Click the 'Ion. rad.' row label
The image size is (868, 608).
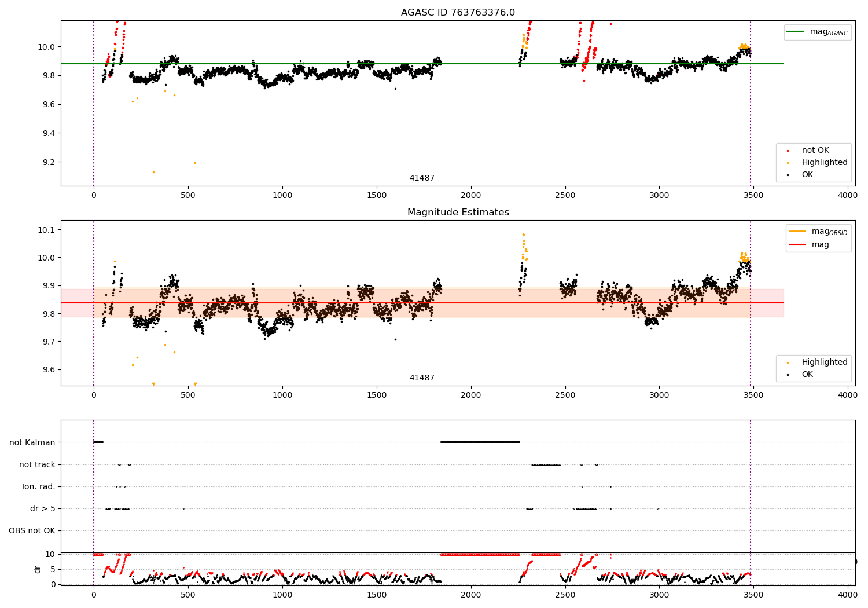39,486
